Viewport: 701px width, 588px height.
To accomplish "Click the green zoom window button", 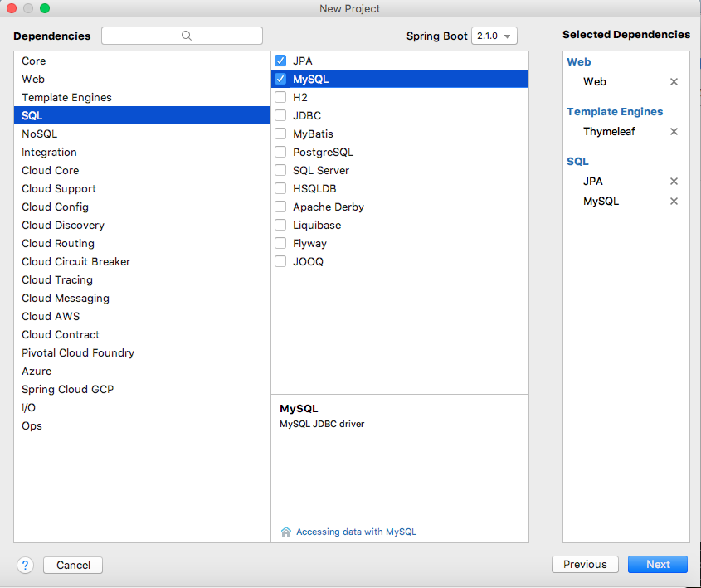I will click(45, 8).
